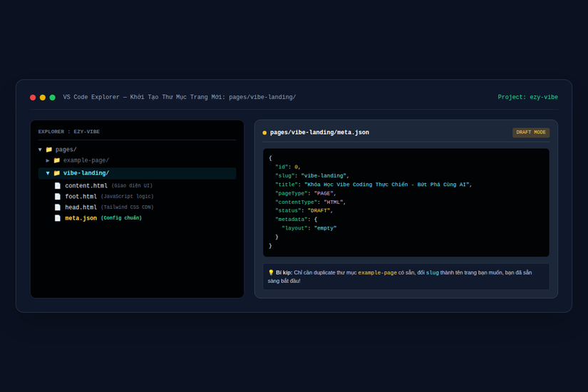Click the "title" line in JSON
The width and height of the screenshot is (588, 392).
[373, 185]
